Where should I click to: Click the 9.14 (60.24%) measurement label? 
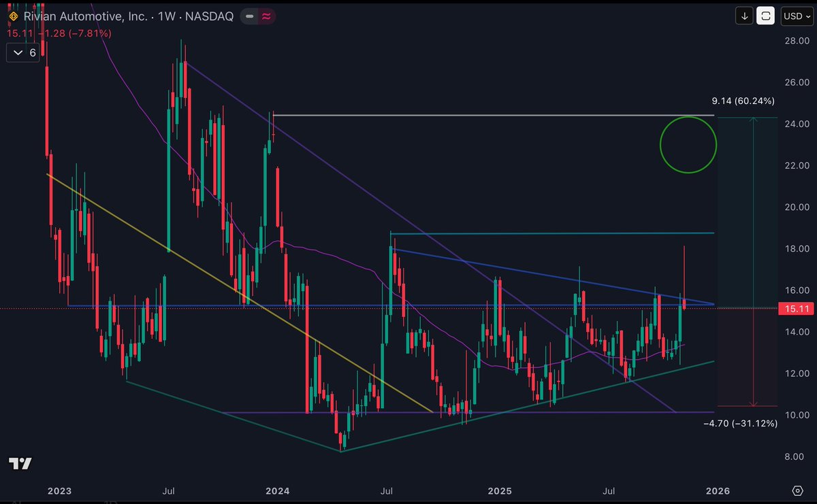(743, 100)
